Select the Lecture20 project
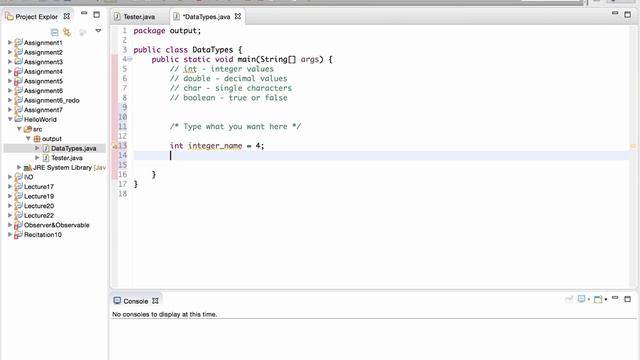Screen dimensions: 640x360 [39, 206]
